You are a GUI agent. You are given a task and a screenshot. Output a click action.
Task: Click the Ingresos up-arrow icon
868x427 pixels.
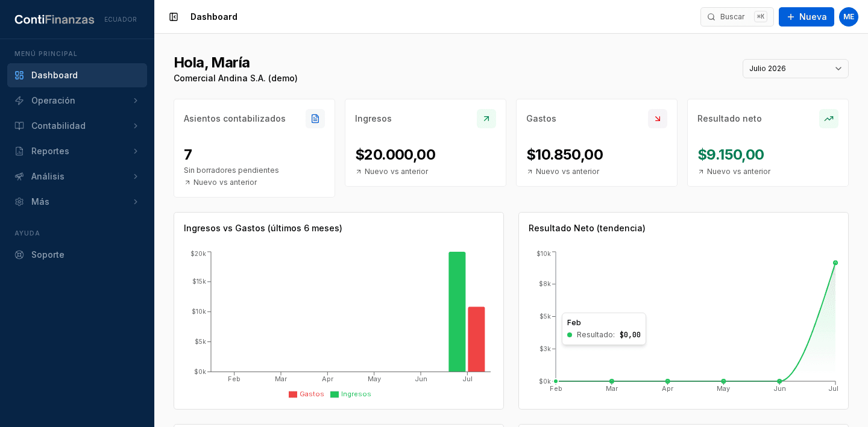(486, 119)
